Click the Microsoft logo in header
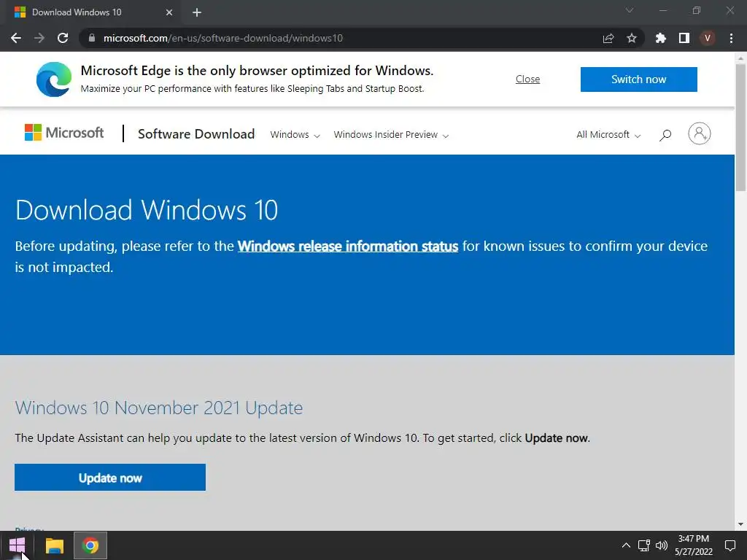Screen dimensions: 747x560 (x=64, y=133)
